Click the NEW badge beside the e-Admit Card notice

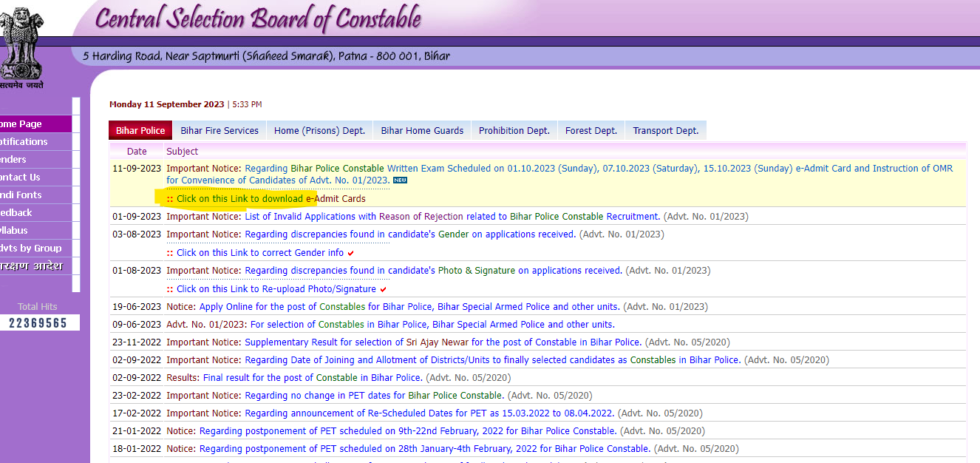click(x=400, y=180)
